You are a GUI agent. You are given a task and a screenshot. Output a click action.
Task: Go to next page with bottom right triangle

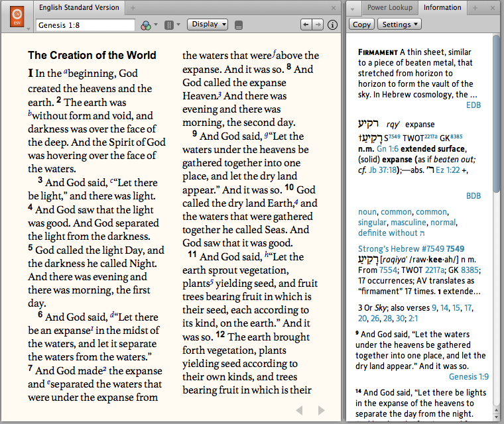[x=321, y=410]
